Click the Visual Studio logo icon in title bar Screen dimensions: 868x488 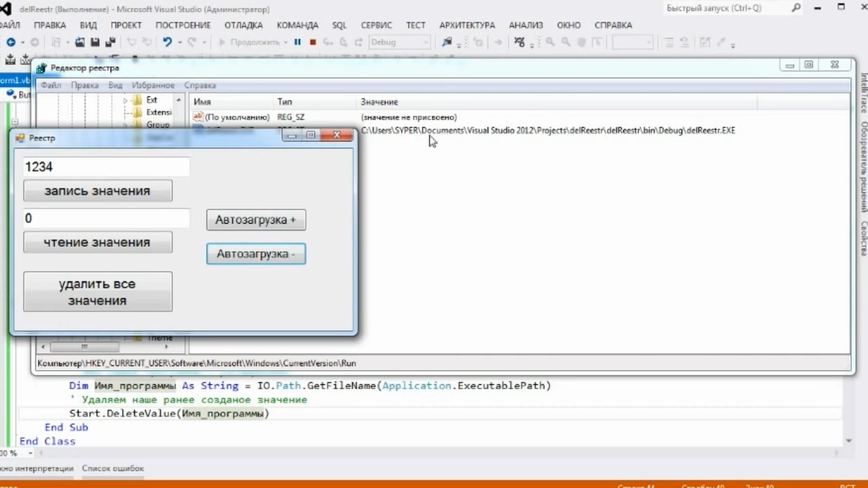pos(6,9)
